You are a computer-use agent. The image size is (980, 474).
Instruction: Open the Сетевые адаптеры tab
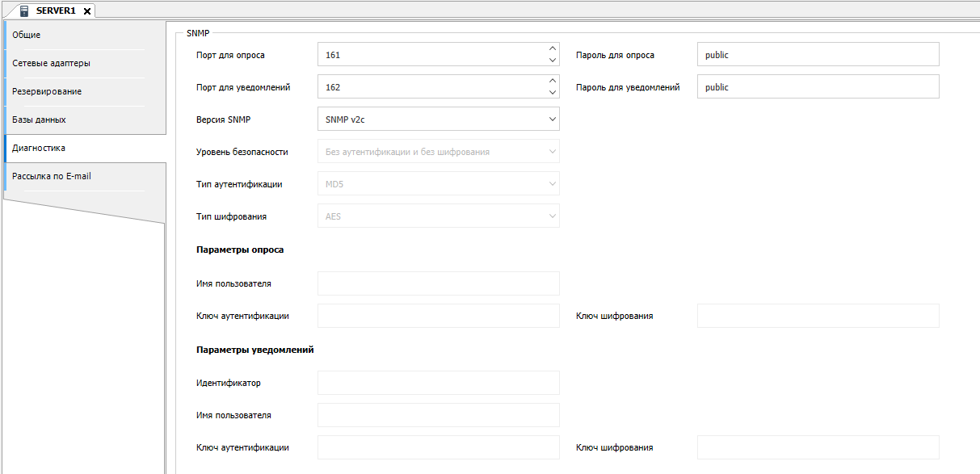85,64
